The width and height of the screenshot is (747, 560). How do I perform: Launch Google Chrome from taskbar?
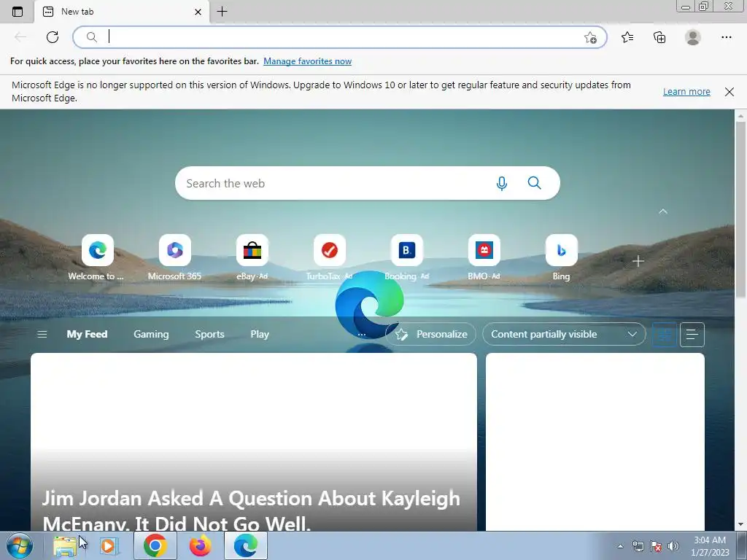click(155, 545)
